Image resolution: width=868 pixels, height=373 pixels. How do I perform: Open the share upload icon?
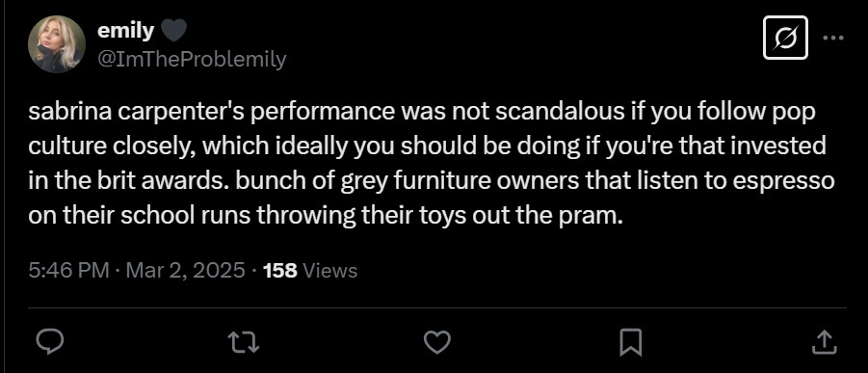pyautogui.click(x=823, y=342)
